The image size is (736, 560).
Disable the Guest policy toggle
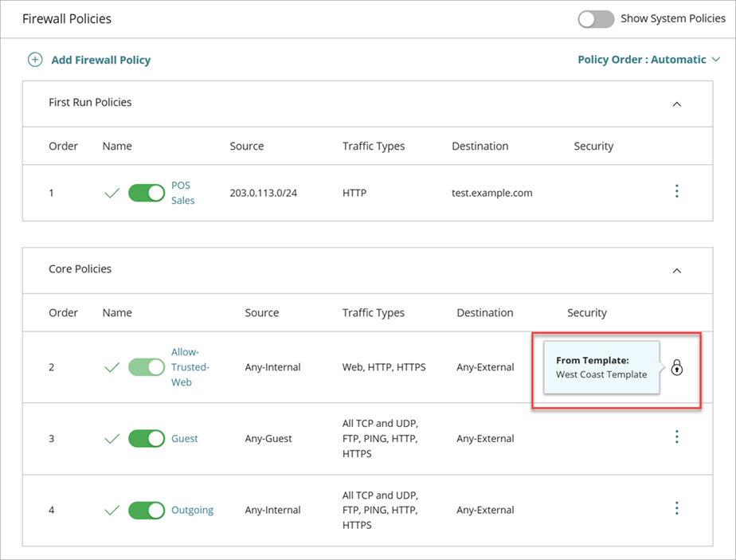point(147,437)
